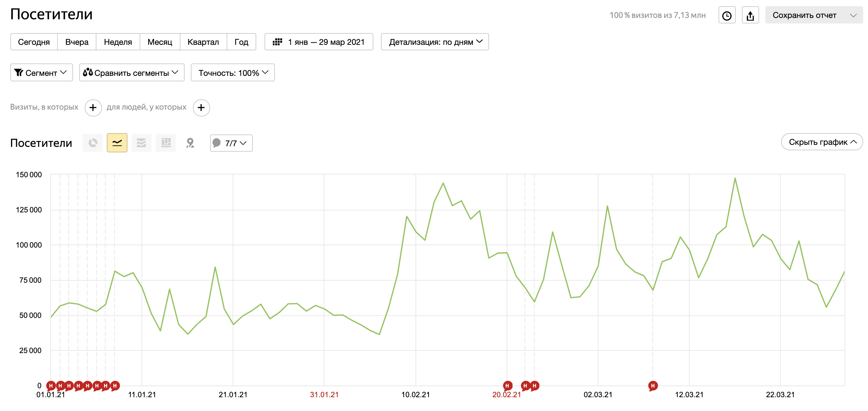Click the 100 % визитов из 7,13 млн text
Image resolution: width=868 pixels, height=411 pixels.
[x=658, y=15]
